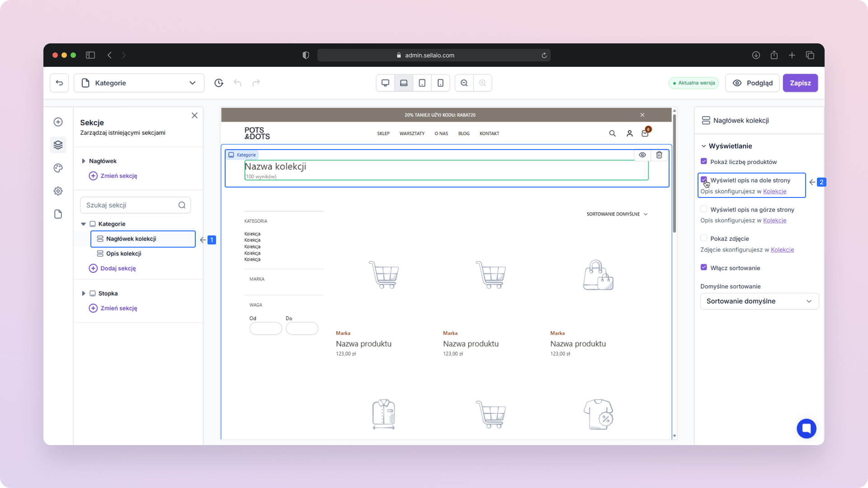Switch to mobile phone preview icon

click(x=440, y=83)
